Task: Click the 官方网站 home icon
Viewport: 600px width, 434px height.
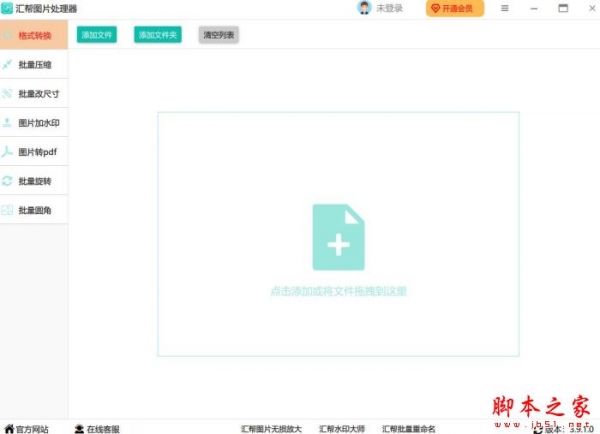Action: [x=9, y=429]
